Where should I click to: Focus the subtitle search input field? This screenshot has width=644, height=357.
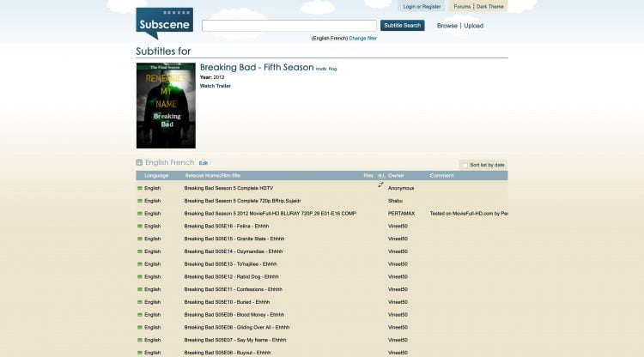(289, 26)
